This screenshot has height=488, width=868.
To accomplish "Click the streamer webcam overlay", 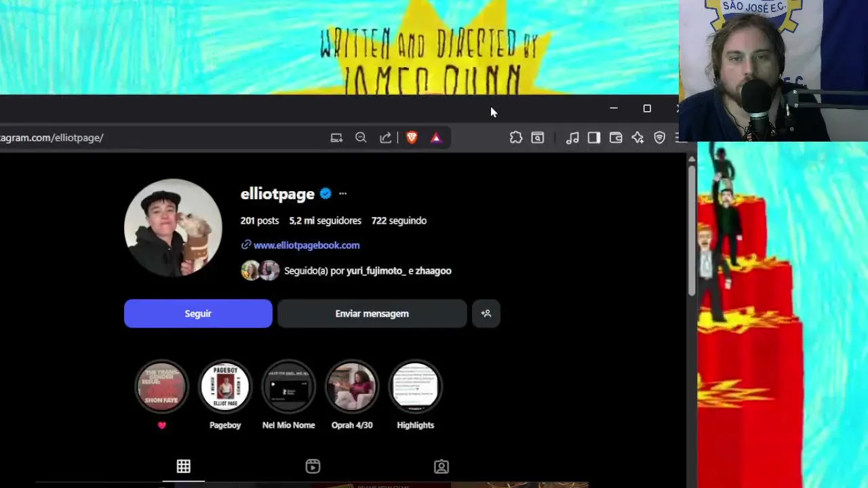I will pyautogui.click(x=773, y=70).
